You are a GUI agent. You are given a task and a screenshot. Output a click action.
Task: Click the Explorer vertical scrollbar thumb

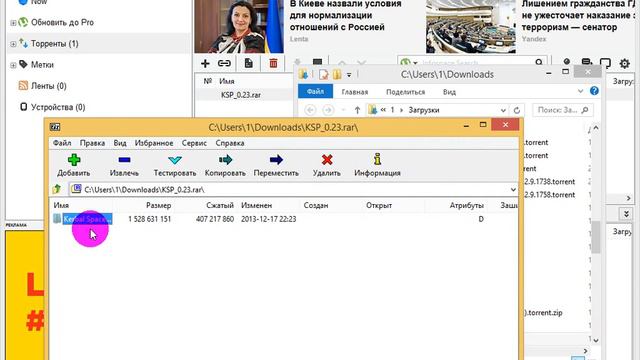(596, 237)
